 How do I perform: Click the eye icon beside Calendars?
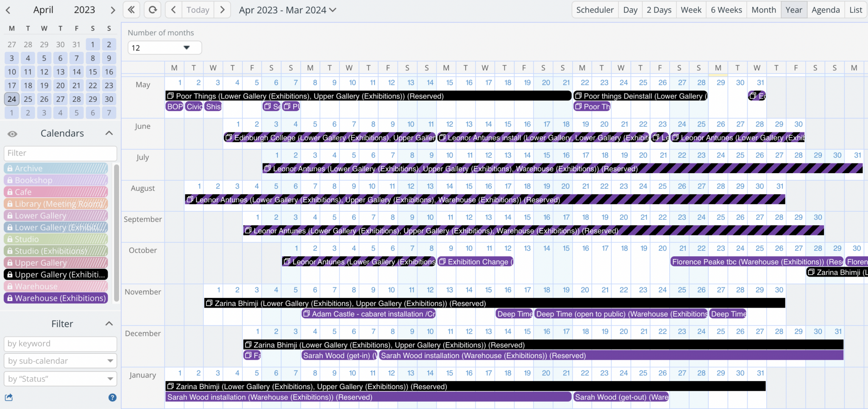coord(12,134)
